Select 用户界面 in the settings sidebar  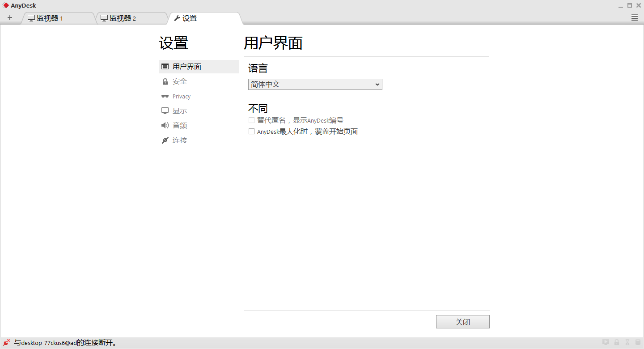coord(186,66)
